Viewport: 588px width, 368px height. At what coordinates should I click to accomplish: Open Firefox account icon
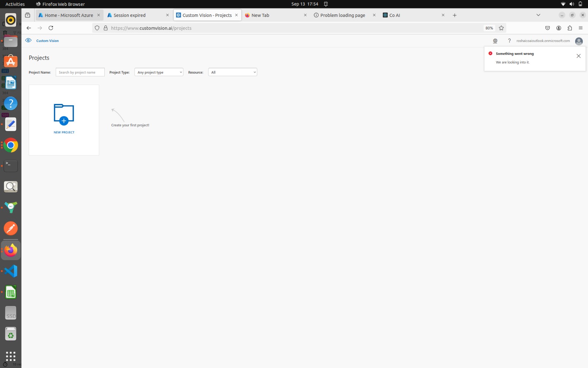click(x=559, y=28)
